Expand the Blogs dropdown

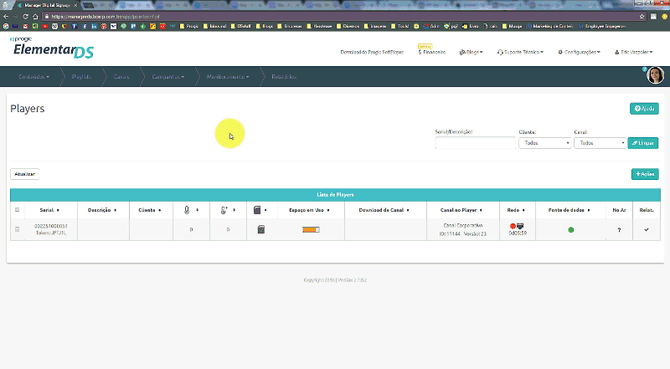tap(471, 52)
